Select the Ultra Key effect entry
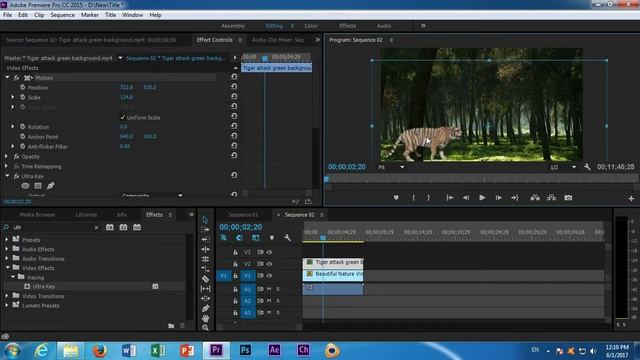Screen dimensions: 640x360 pos(43,287)
